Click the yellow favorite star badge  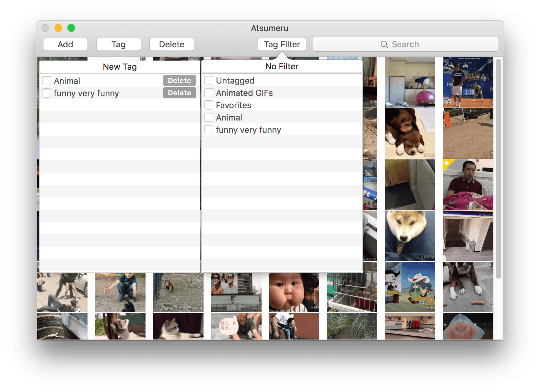click(x=447, y=163)
